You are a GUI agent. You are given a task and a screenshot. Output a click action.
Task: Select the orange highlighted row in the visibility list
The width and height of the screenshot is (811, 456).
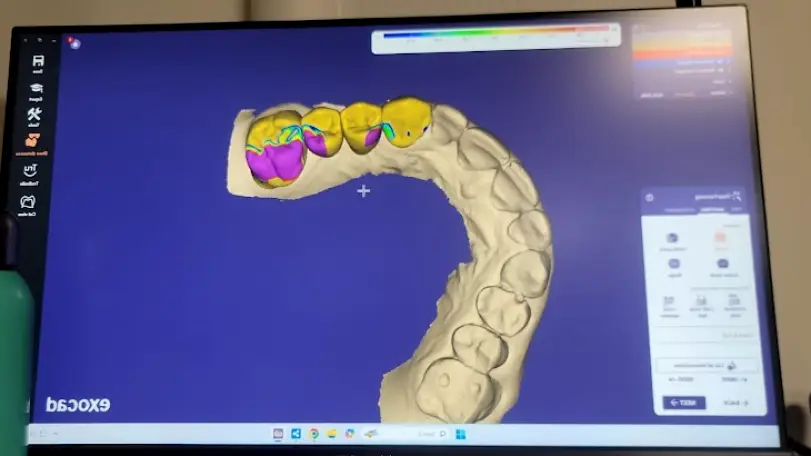pos(683,51)
